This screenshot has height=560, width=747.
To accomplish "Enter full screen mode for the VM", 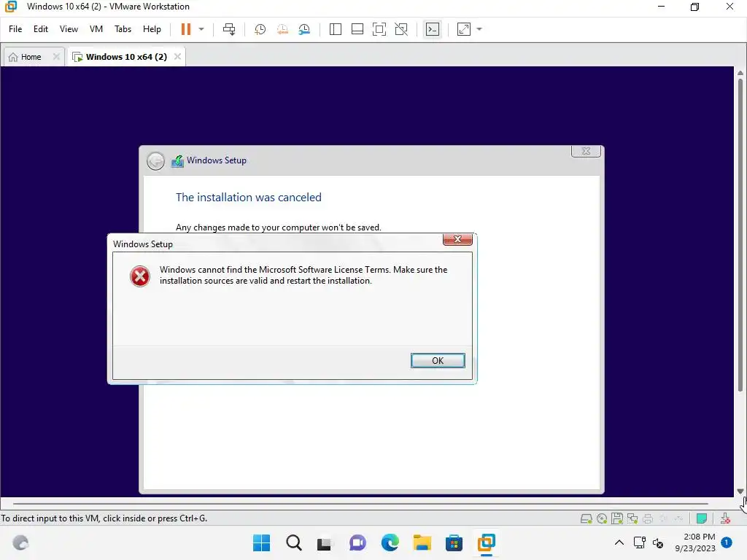I will click(x=379, y=29).
